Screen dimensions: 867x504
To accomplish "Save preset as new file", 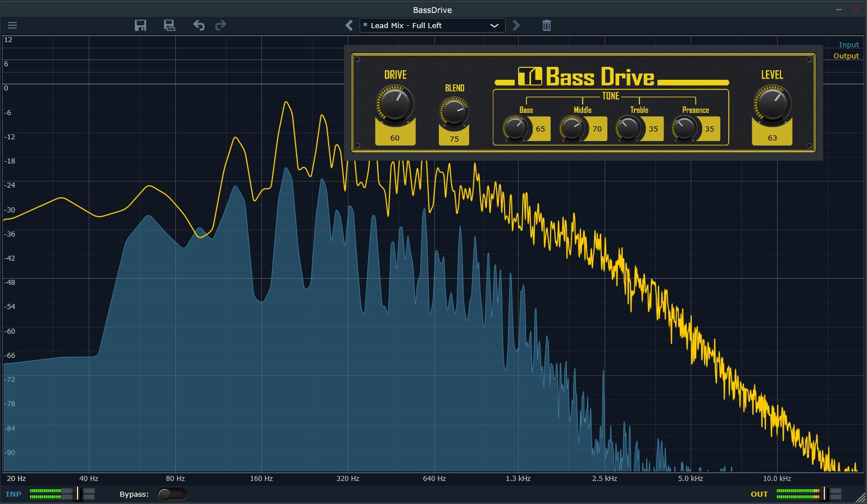I will point(169,25).
